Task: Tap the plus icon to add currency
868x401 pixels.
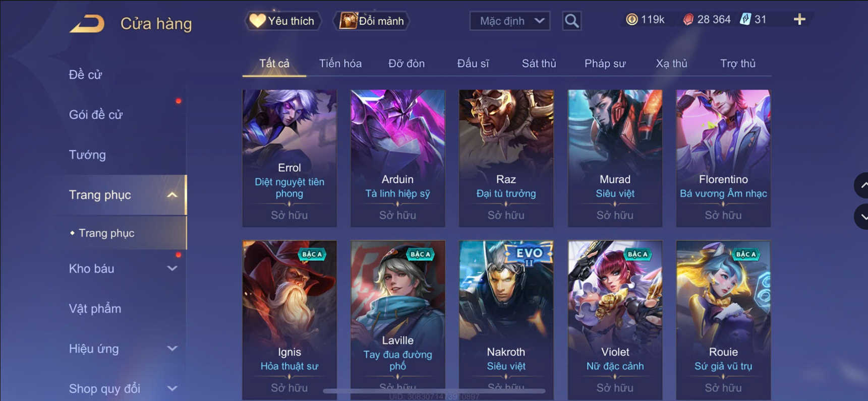Action: 799,20
